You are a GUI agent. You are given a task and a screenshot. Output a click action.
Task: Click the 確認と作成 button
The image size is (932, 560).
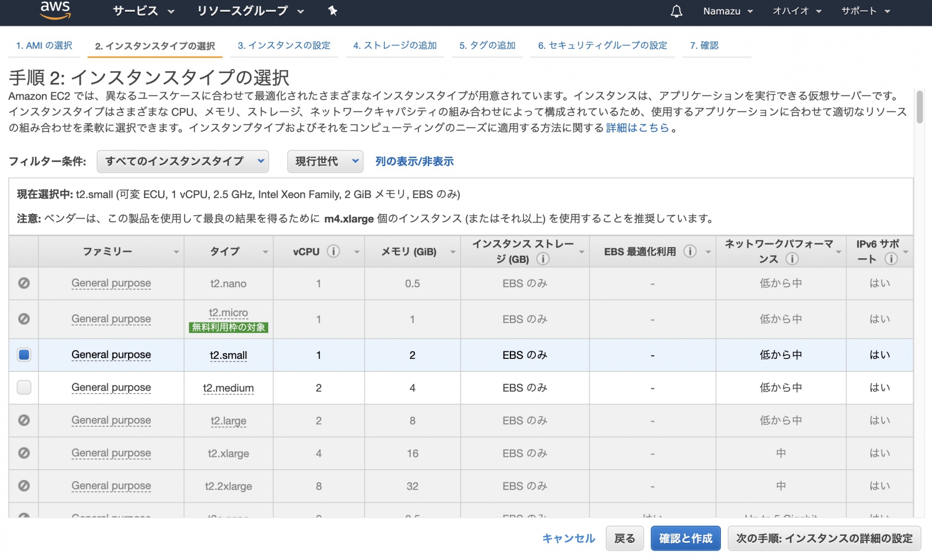(x=685, y=538)
